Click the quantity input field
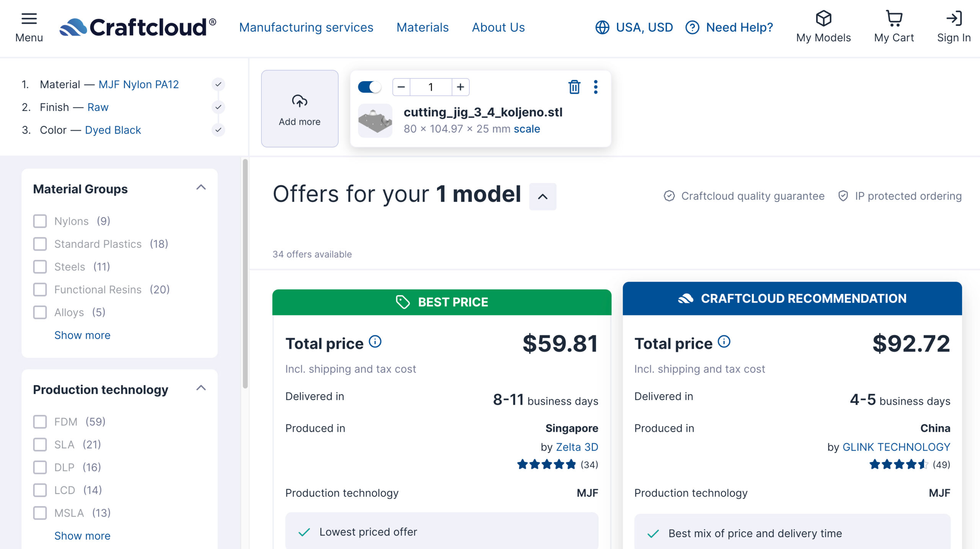This screenshot has height=549, width=980. coord(431,87)
